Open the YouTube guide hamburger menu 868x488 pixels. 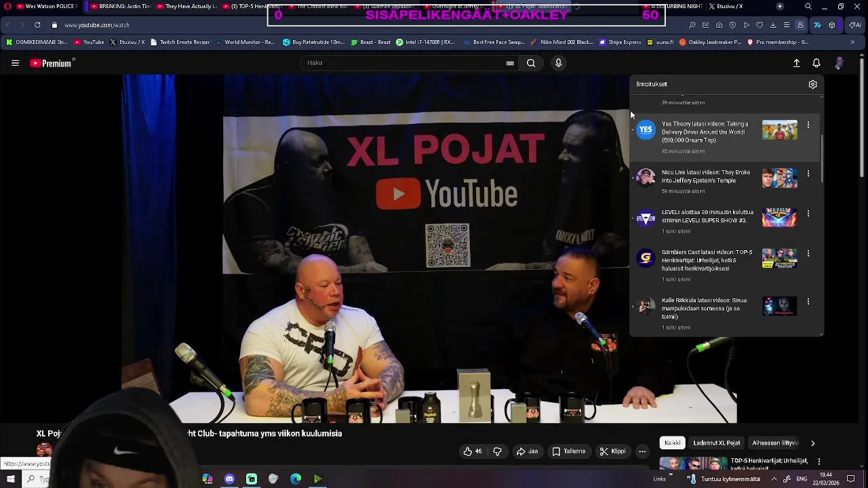pyautogui.click(x=15, y=63)
